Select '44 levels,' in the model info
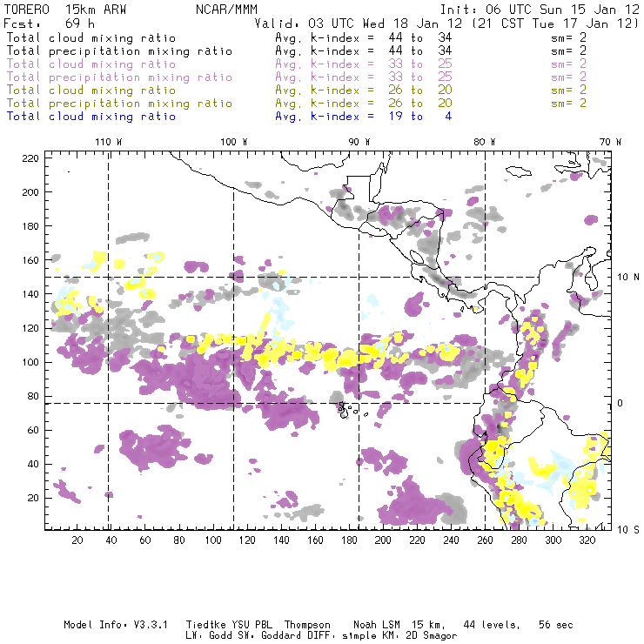The height and width of the screenshot is (644, 644). pyautogui.click(x=492, y=625)
